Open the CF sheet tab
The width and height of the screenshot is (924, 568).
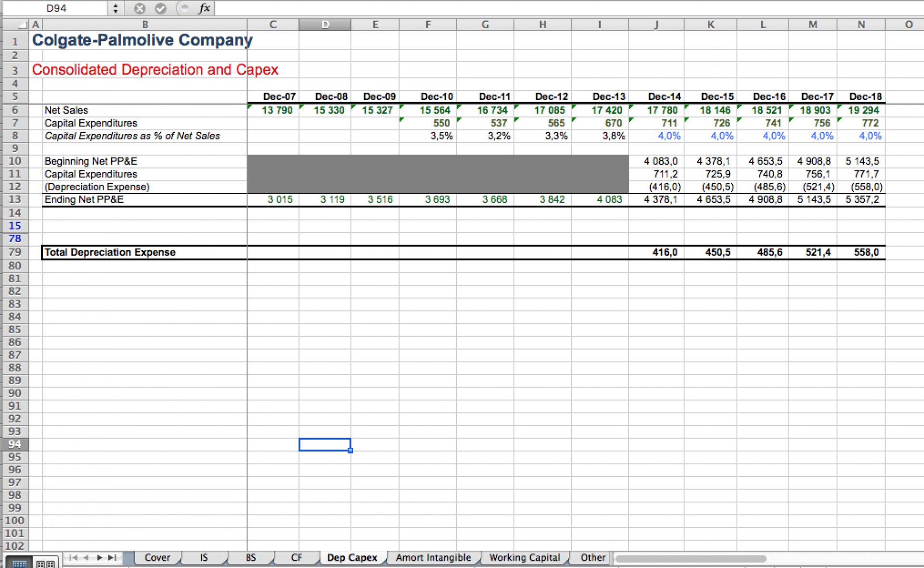296,557
